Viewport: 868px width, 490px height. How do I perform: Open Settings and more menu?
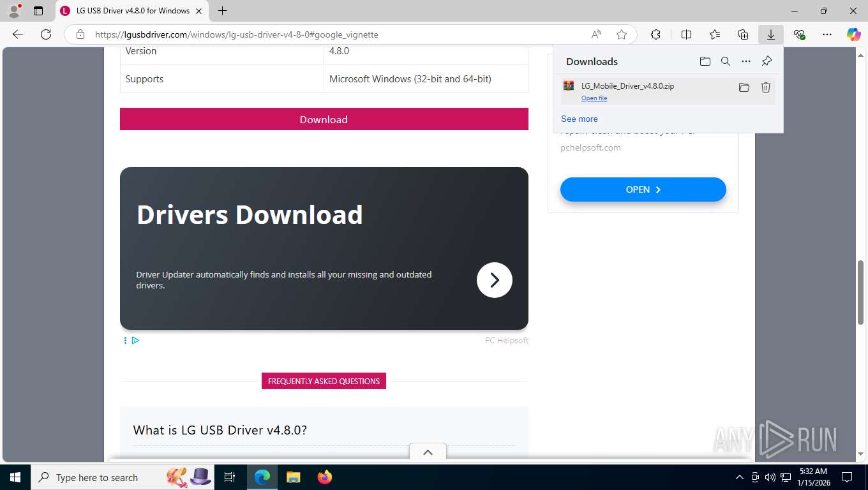point(827,34)
